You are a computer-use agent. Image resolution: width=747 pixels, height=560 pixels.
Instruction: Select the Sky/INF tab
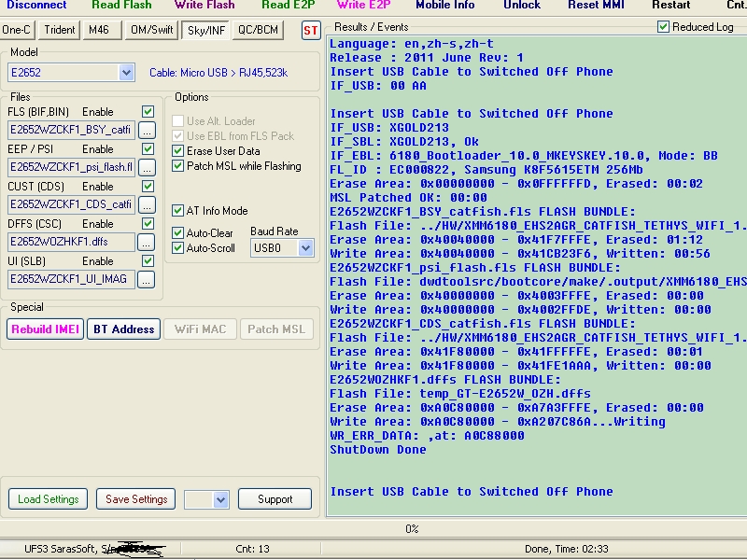click(205, 31)
